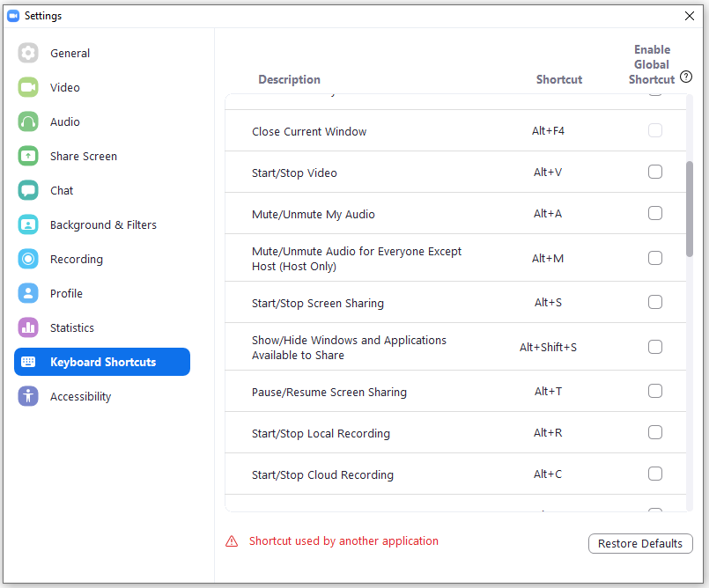This screenshot has width=709, height=588.
Task: Click 'Mute/Unmute My Audio' description text
Action: [314, 214]
